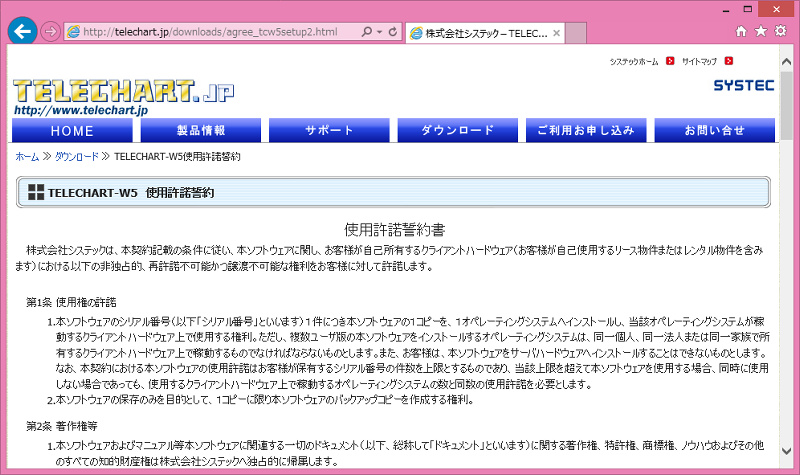Open the サポート navigation menu
The image size is (800, 475).
pyautogui.click(x=329, y=131)
